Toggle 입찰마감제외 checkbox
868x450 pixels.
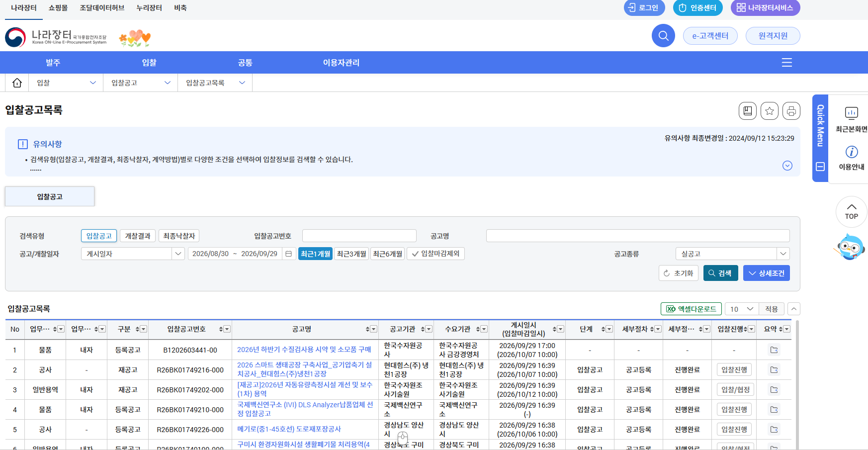(435, 254)
